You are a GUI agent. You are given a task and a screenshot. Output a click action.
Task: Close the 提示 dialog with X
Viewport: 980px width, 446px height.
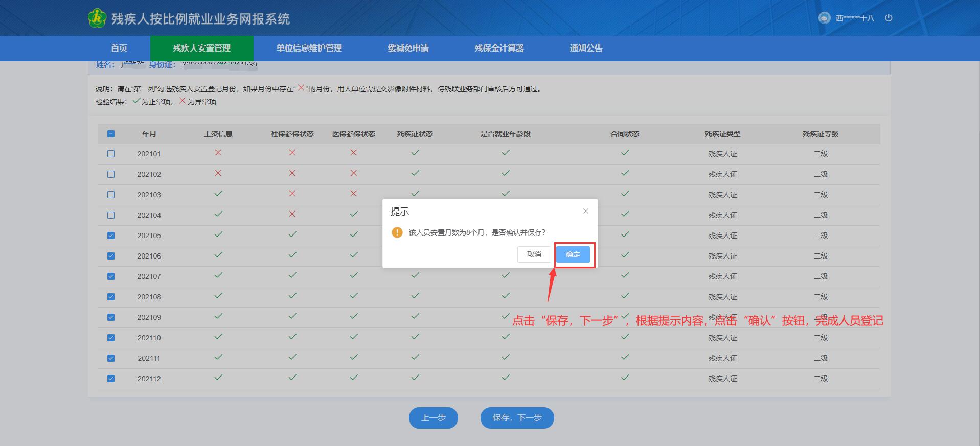(x=586, y=211)
